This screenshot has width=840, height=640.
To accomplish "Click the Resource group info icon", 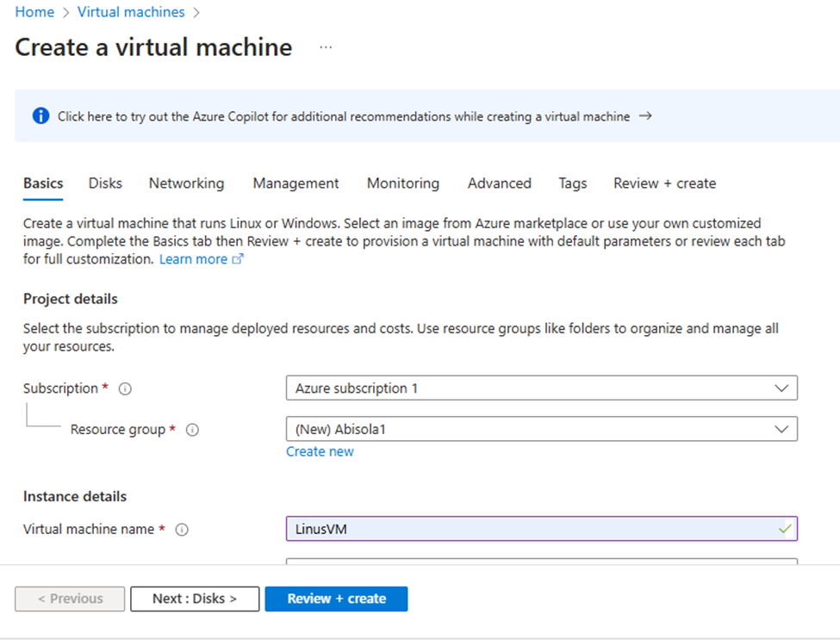I will tap(192, 430).
